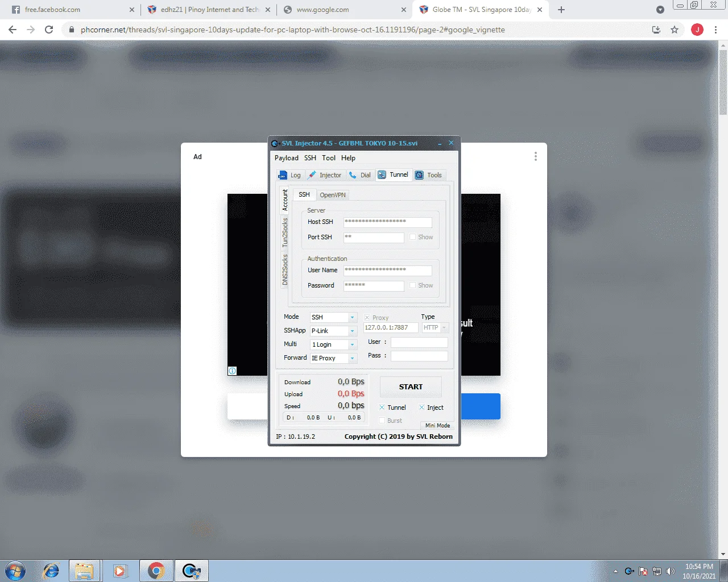Expand the Mode dropdown showing SSH

[352, 317]
